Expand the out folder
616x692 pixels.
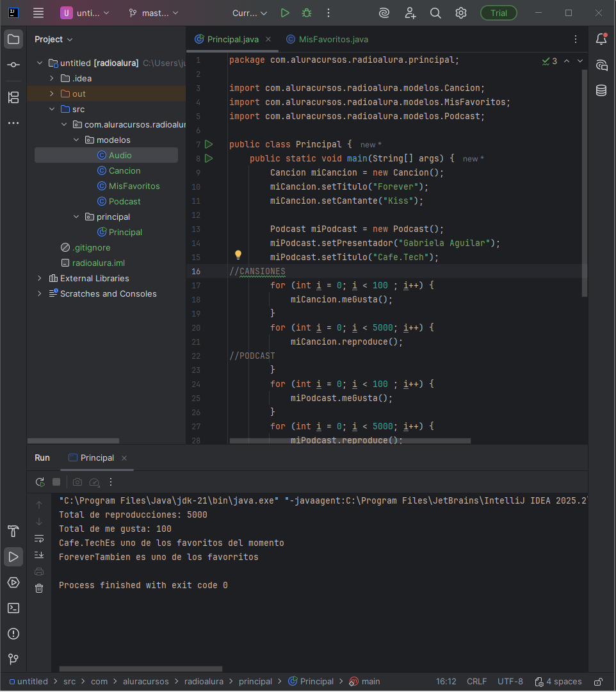point(52,94)
